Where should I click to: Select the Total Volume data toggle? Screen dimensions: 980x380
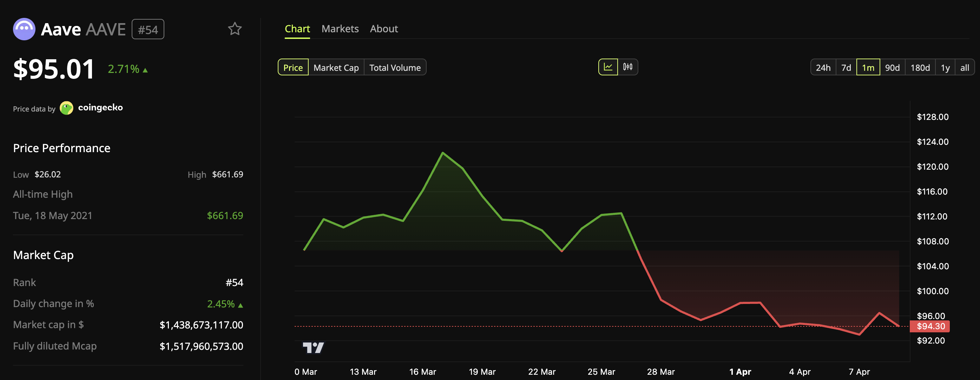point(395,68)
